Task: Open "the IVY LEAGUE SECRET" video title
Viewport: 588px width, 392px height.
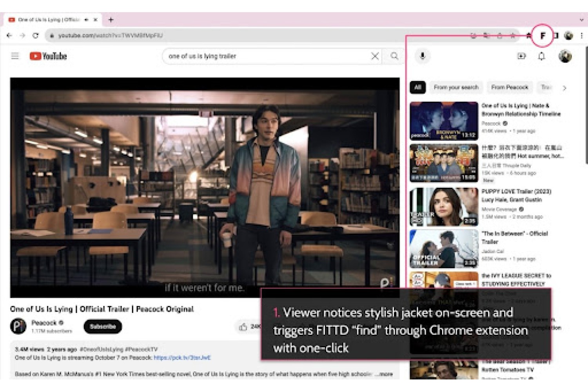Action: [x=516, y=279]
